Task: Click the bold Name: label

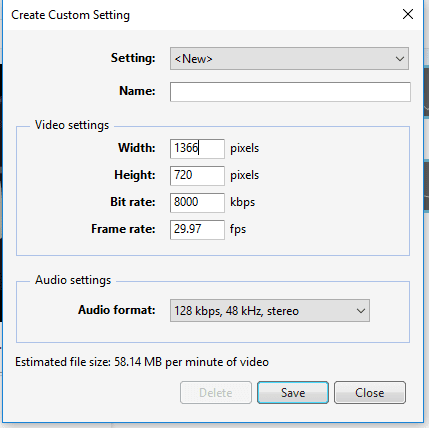Action: tap(137, 91)
